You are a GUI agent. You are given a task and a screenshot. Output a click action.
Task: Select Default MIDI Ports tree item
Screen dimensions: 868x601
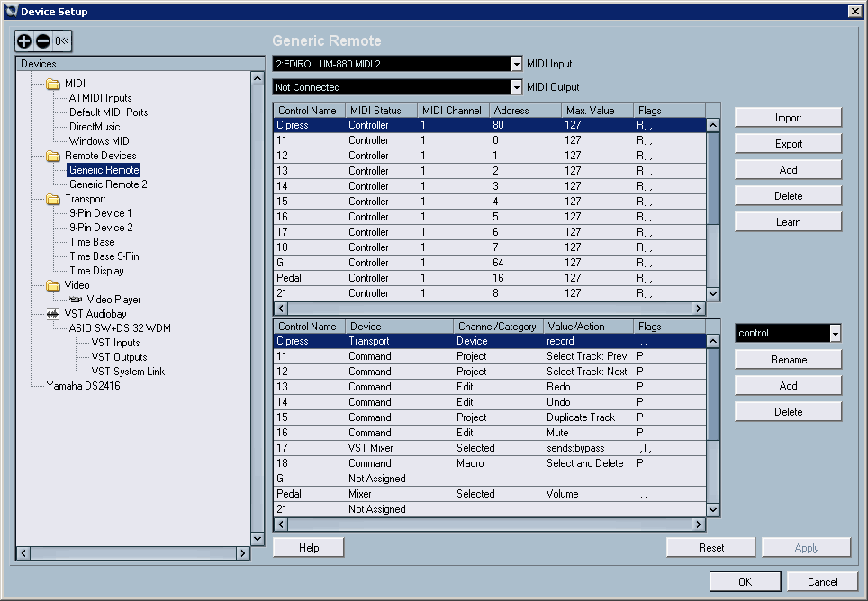pos(108,112)
